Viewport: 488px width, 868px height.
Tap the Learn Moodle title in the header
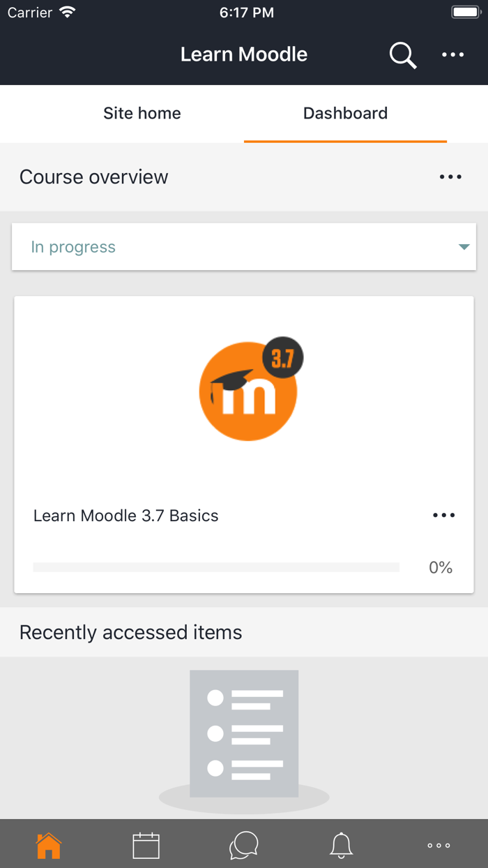243,54
